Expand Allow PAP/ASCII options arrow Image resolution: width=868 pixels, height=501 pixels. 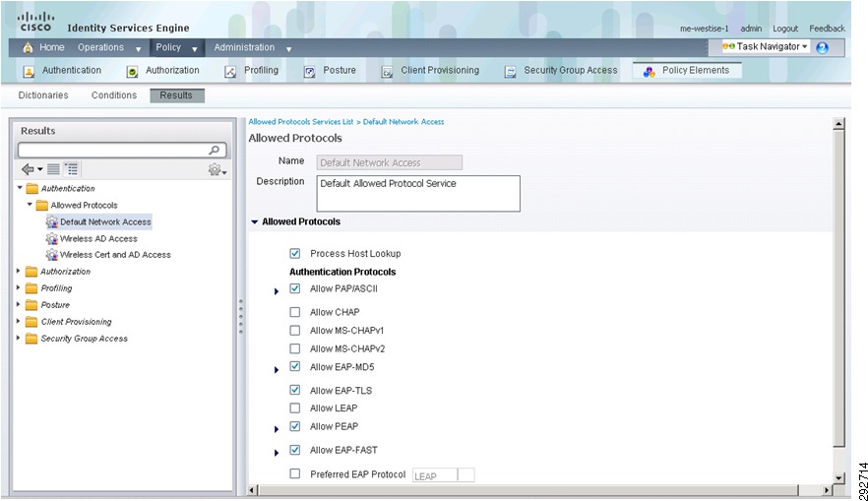click(277, 291)
